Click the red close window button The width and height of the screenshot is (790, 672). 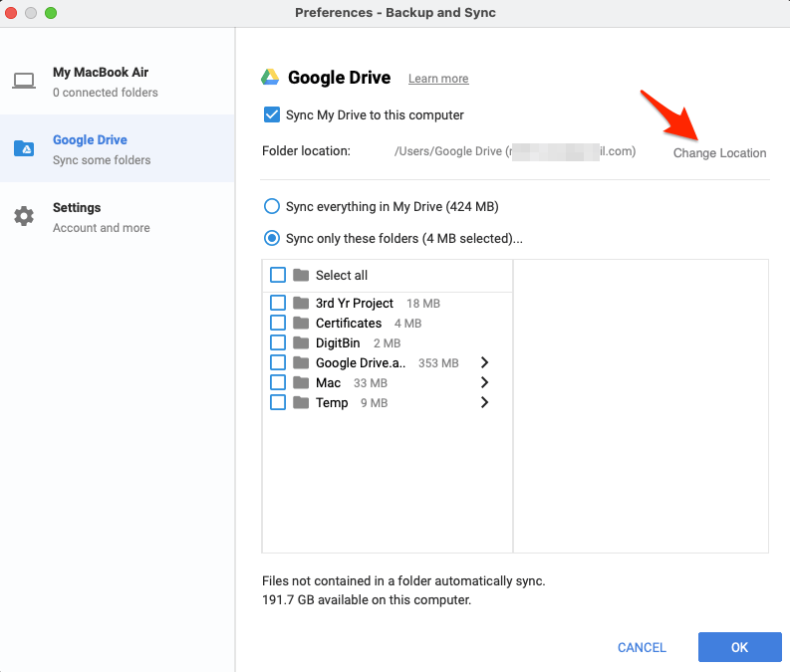11,13
